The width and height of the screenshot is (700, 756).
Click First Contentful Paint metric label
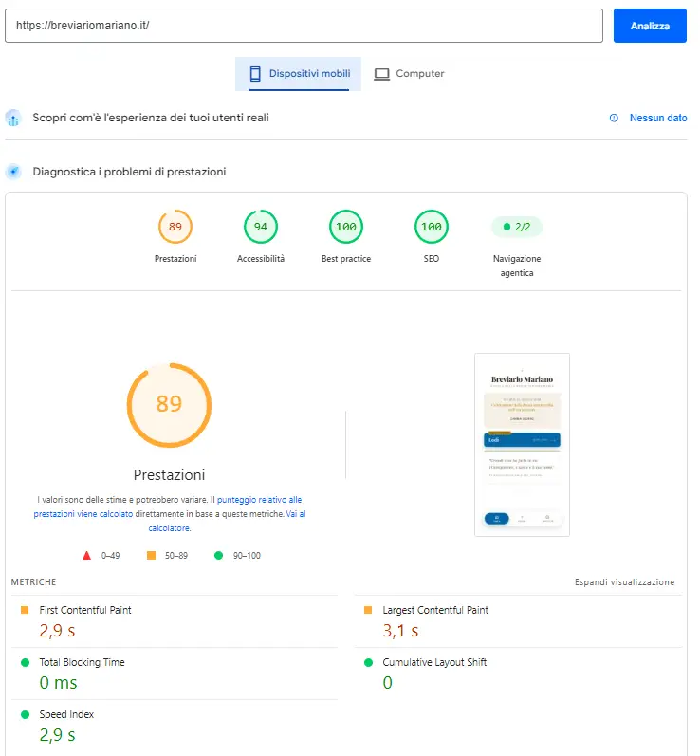(x=85, y=610)
